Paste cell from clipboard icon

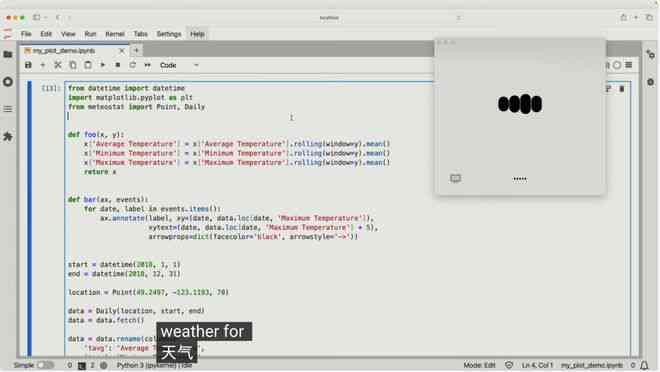88,65
